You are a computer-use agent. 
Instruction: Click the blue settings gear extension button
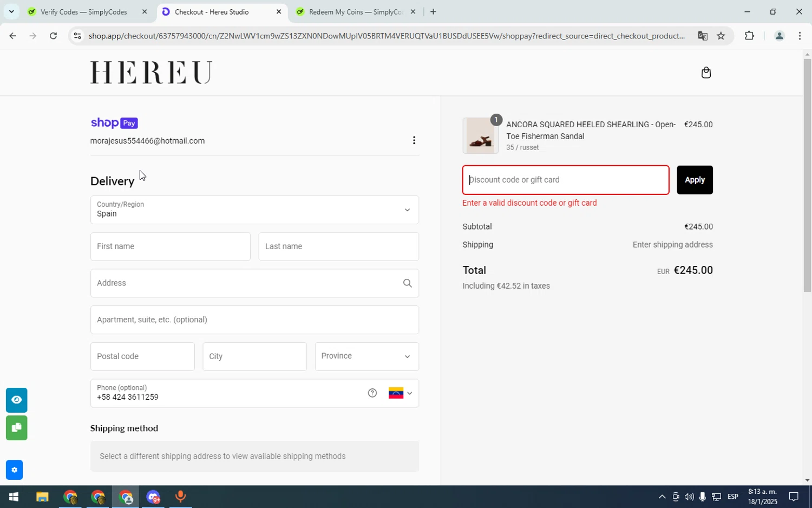pos(15,470)
